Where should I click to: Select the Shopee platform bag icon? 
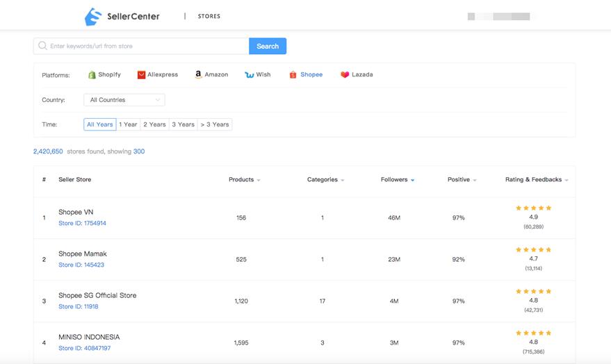[293, 75]
